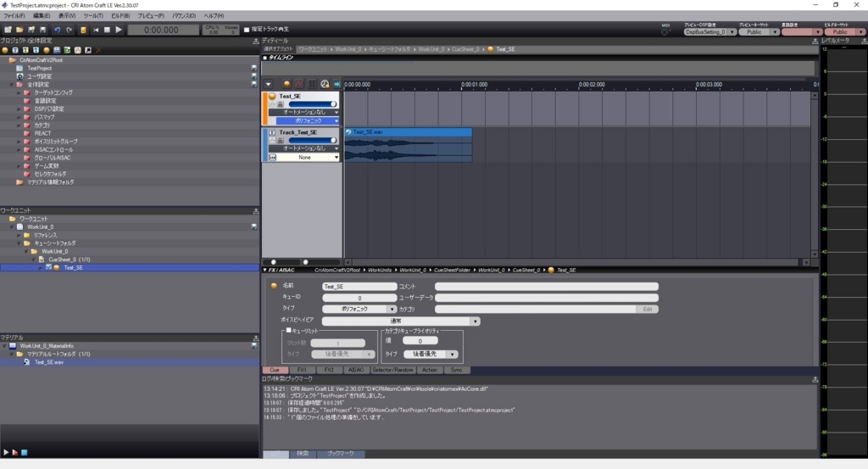This screenshot has width=868, height=469.
Task: Open Test_SE automation mode dropdown
Action: (304, 112)
